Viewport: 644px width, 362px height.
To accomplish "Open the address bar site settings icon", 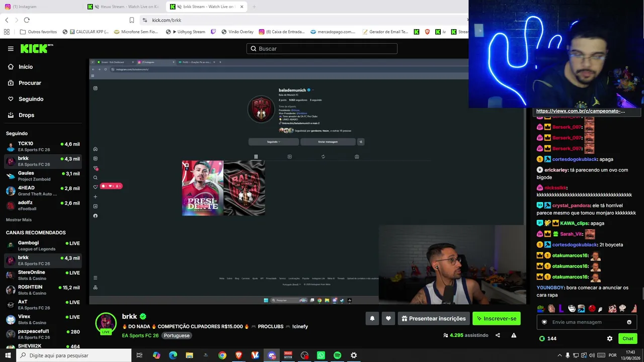I will [145, 20].
